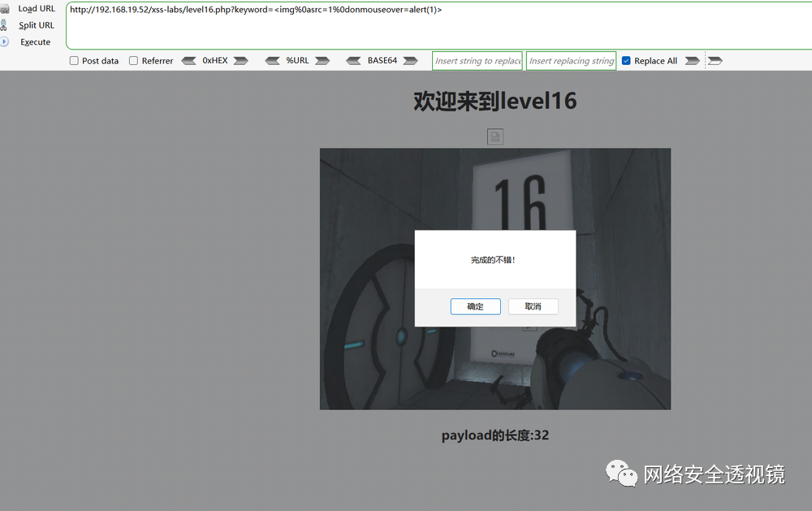Click the broken image icon under heading
Image resolution: width=812 pixels, height=511 pixels.
coord(495,136)
